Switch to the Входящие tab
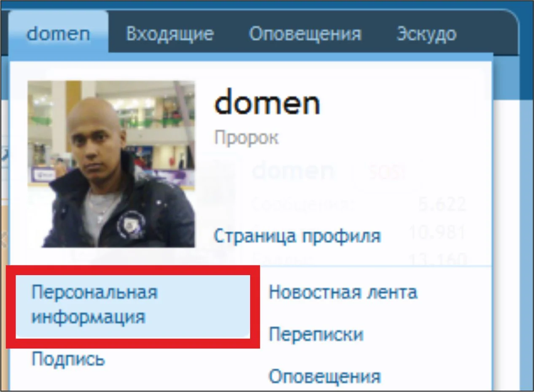This screenshot has height=392, width=534. [x=170, y=33]
